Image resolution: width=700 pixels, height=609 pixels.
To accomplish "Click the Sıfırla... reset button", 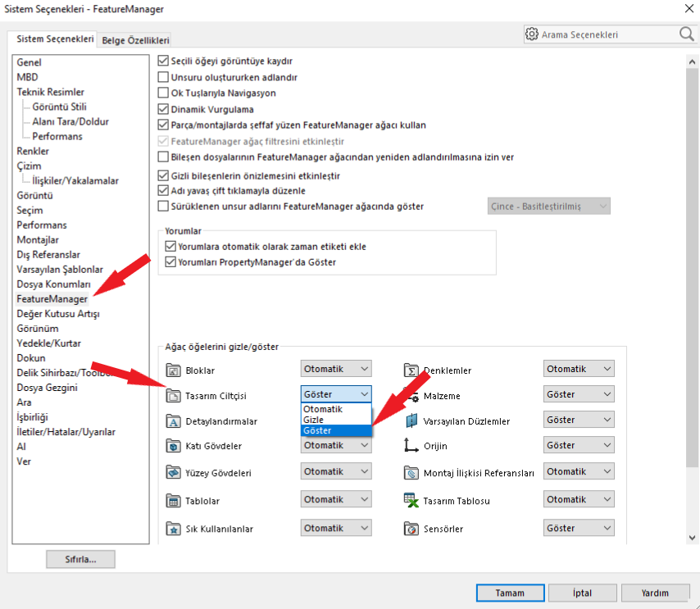I will click(80, 560).
